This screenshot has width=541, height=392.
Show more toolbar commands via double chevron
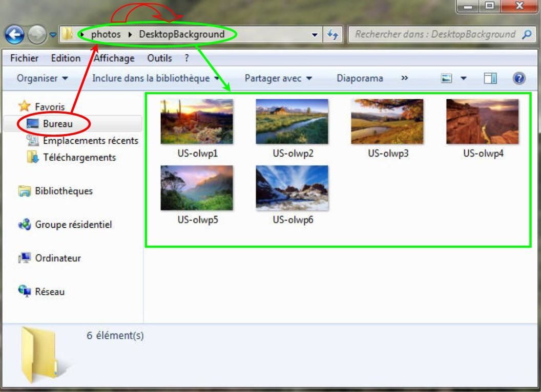(x=404, y=78)
